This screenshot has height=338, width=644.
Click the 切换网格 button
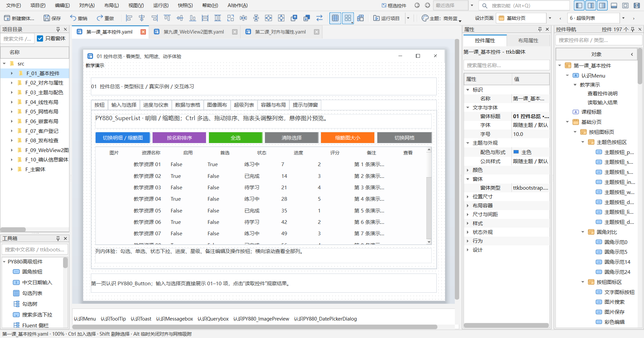coord(404,138)
